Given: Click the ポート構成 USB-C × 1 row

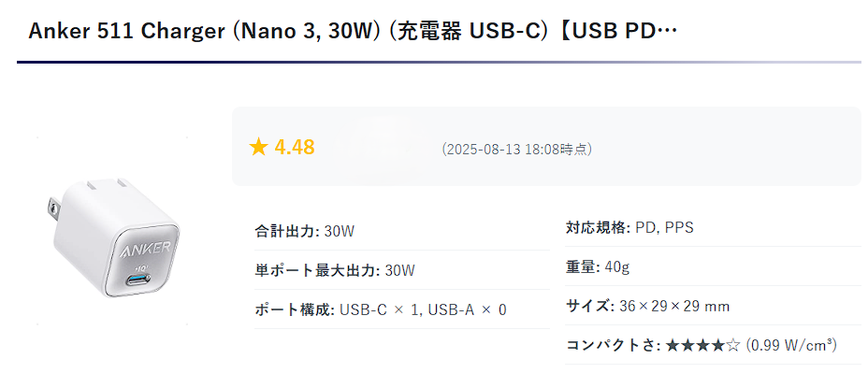Looking at the screenshot, I should [402, 309].
